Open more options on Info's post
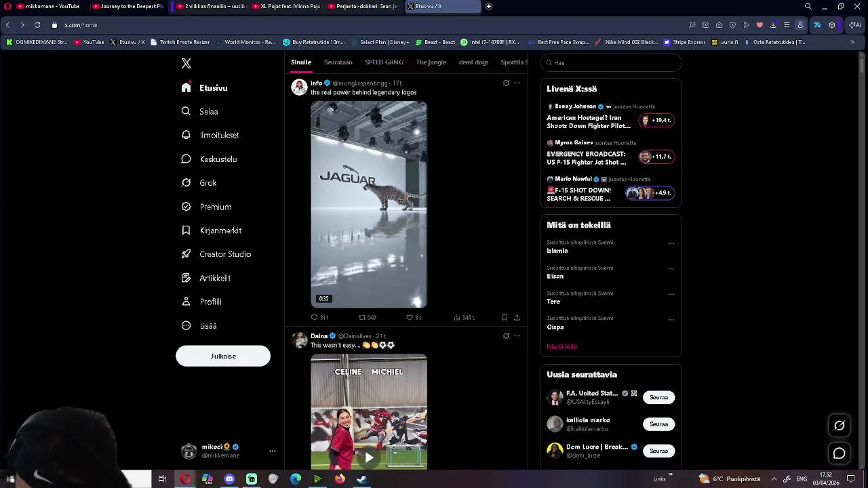Image resolution: width=868 pixels, height=488 pixels. [517, 83]
